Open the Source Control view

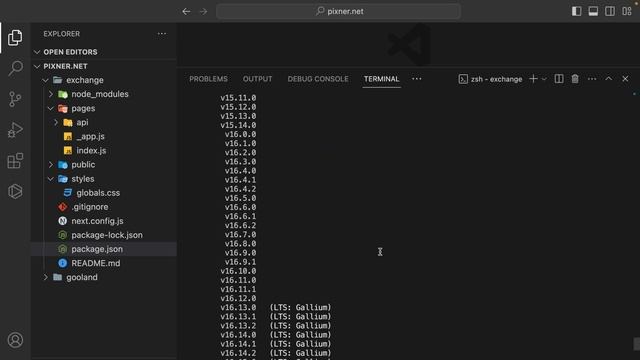(x=15, y=99)
